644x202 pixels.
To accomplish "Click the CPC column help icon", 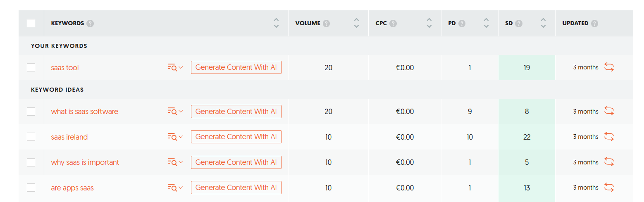I will click(x=393, y=24).
